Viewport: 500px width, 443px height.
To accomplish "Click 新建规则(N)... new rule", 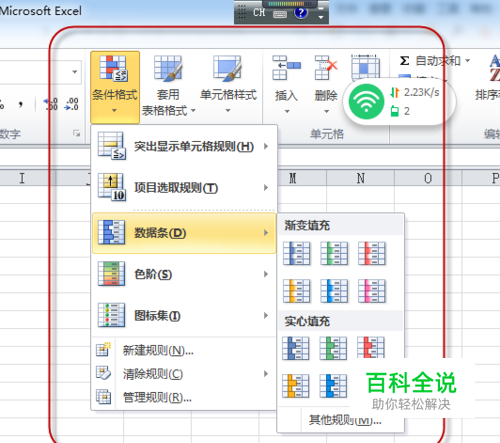I will point(184,350).
